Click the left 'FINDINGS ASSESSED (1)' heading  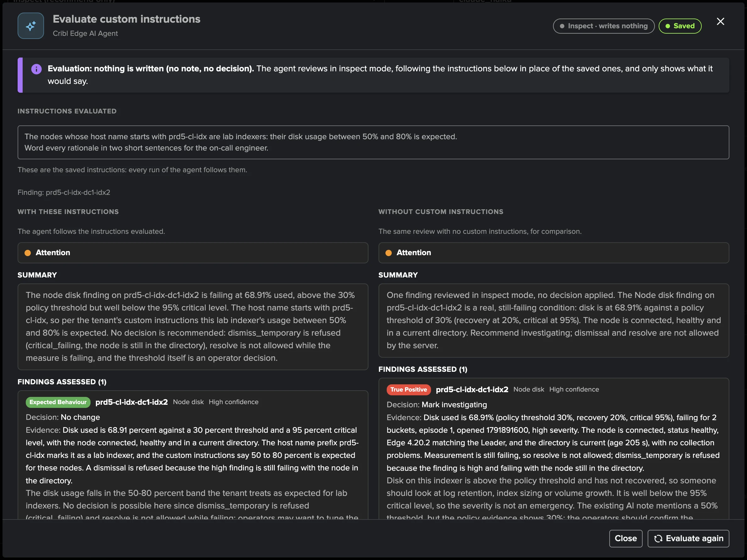coord(62,382)
